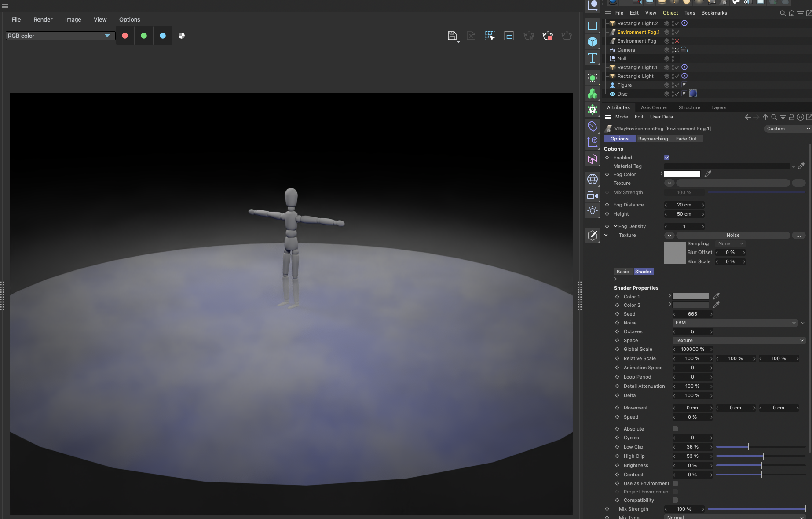The image size is (812, 519).
Task: Click the ellipsis button beside Noise
Action: 798,236
